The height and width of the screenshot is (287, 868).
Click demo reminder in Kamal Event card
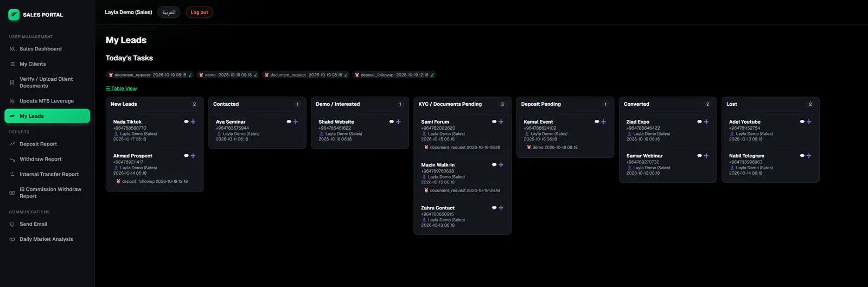point(552,147)
